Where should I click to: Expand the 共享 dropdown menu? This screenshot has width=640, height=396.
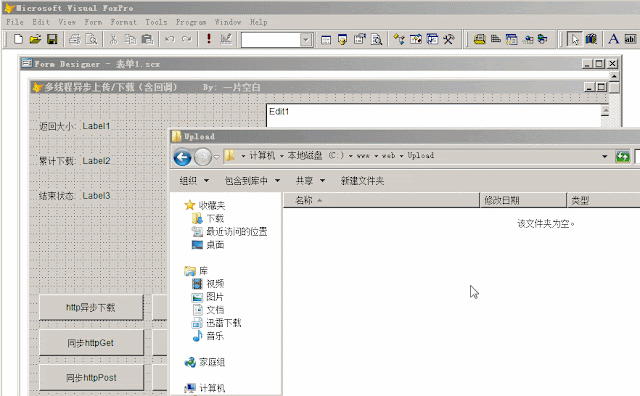[x=310, y=180]
